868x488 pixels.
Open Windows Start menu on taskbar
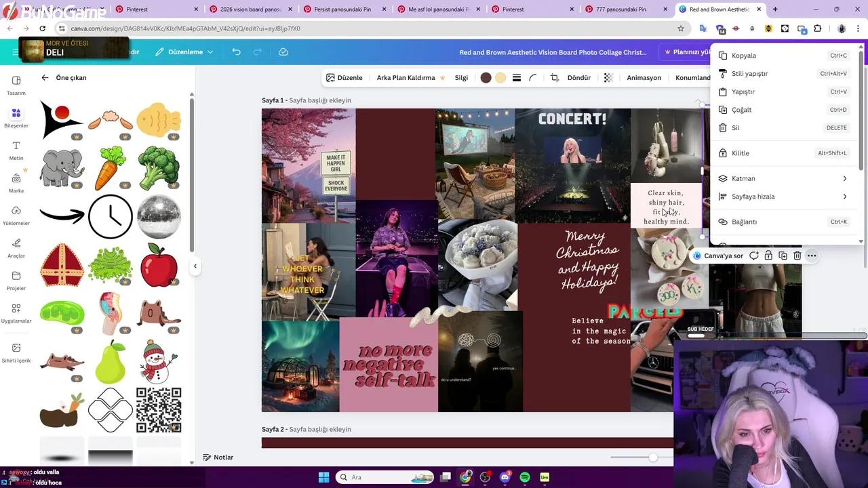point(323,477)
